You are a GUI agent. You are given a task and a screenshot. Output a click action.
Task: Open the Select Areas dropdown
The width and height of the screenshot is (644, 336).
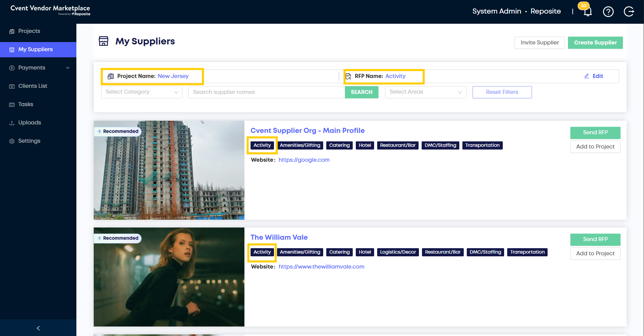coord(425,92)
